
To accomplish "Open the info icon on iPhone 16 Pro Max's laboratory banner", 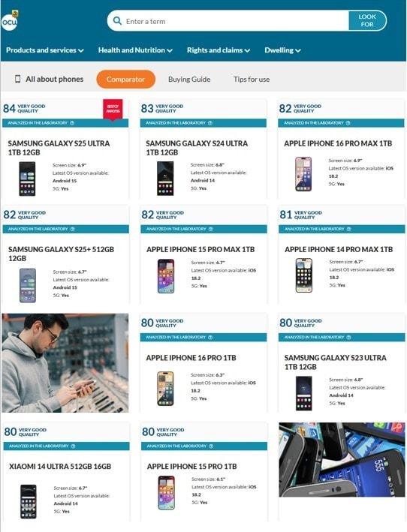I will point(348,123).
